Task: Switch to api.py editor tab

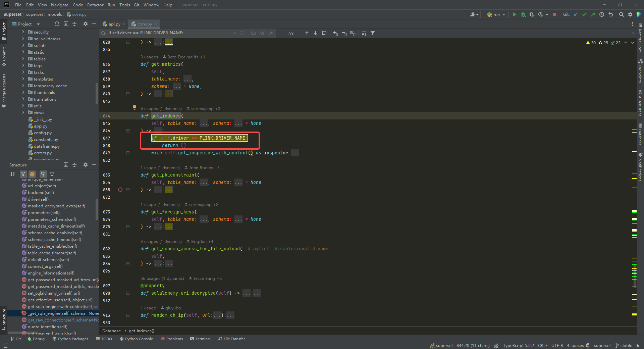Action: (x=114, y=24)
